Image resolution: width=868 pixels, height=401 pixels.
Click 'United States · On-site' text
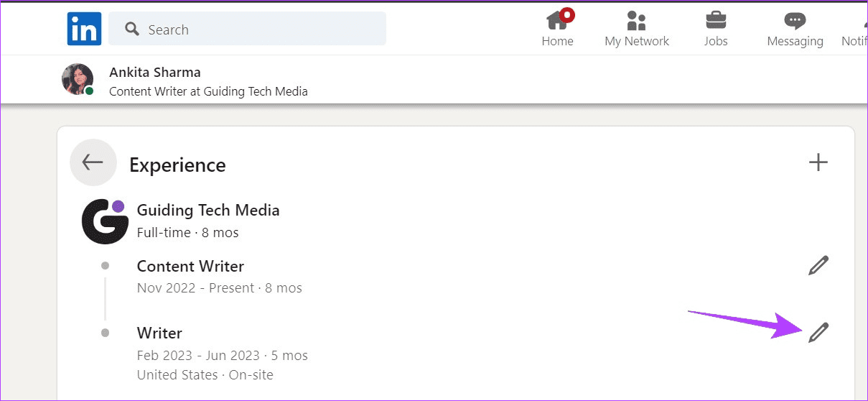point(205,375)
